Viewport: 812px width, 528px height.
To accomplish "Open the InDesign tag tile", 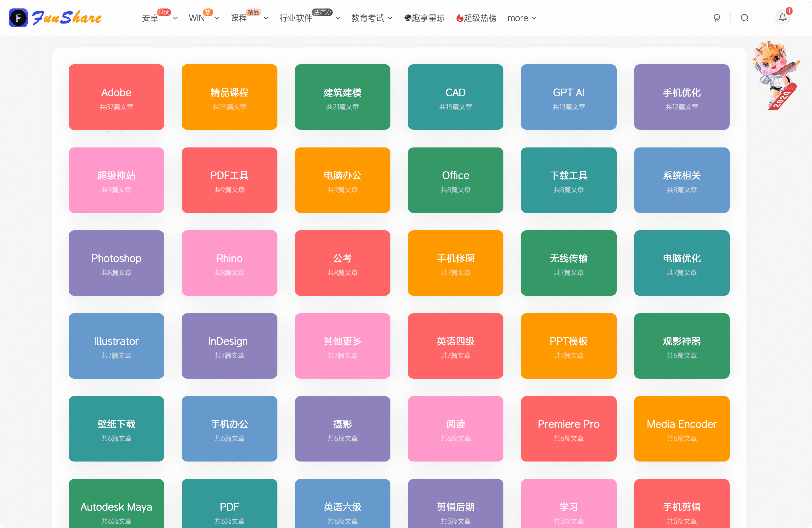I will [229, 346].
